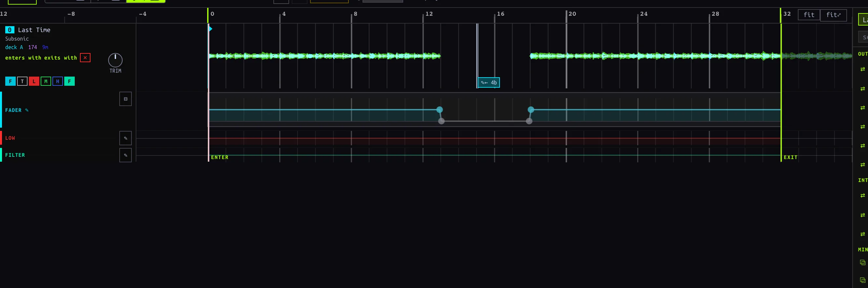868x288 pixels.
Task: Toggle the teal-green F lane button
Action: (x=69, y=81)
